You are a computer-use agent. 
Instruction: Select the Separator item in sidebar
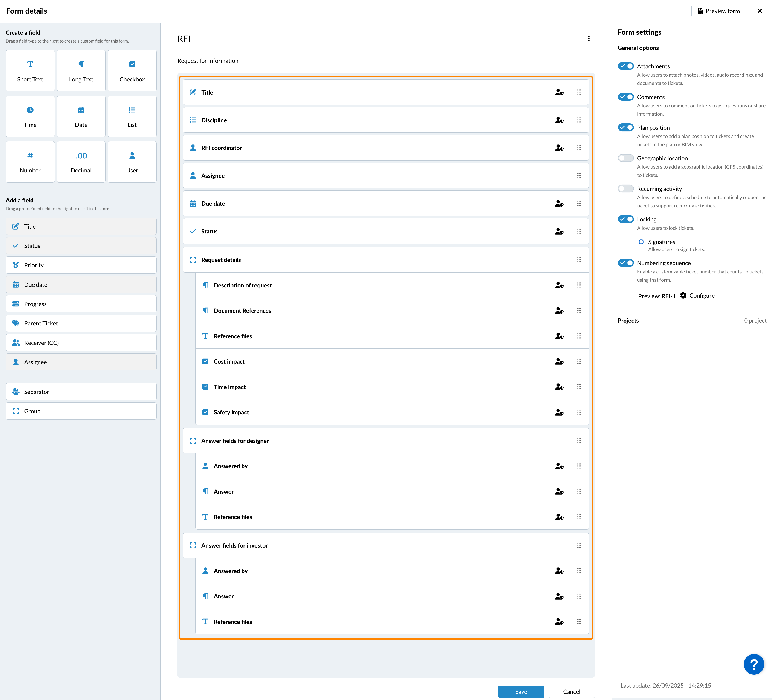coord(81,392)
